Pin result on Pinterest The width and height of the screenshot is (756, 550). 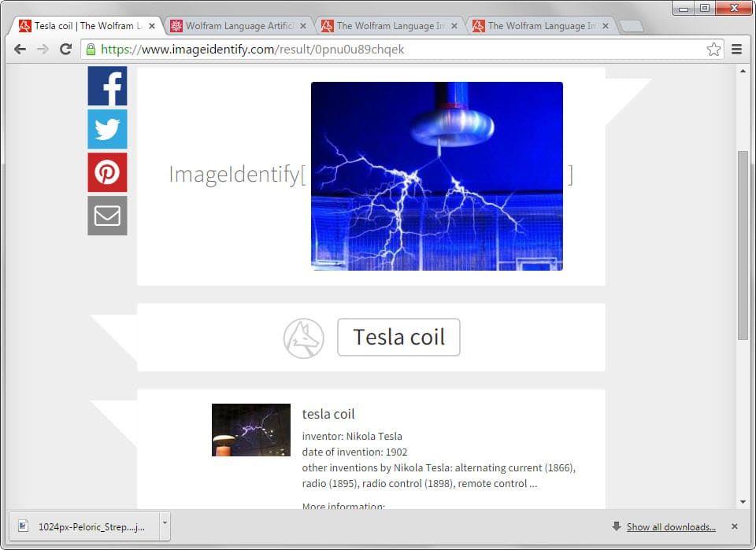pos(107,172)
